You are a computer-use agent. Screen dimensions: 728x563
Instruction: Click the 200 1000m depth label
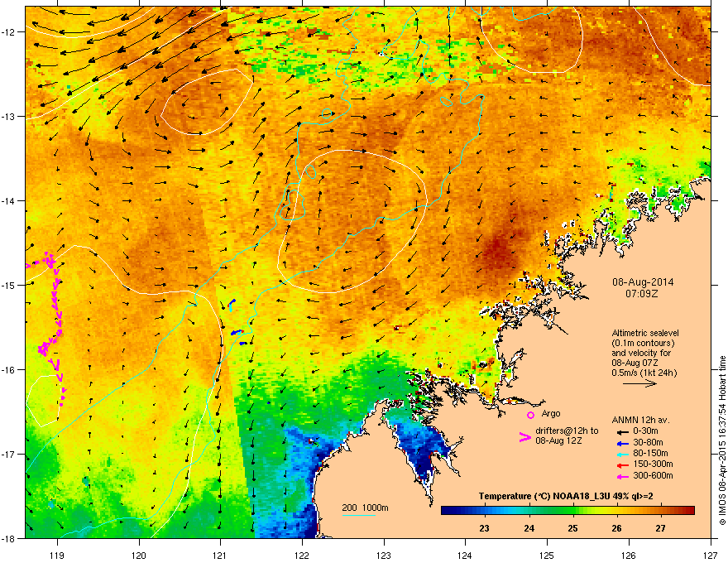point(365,508)
